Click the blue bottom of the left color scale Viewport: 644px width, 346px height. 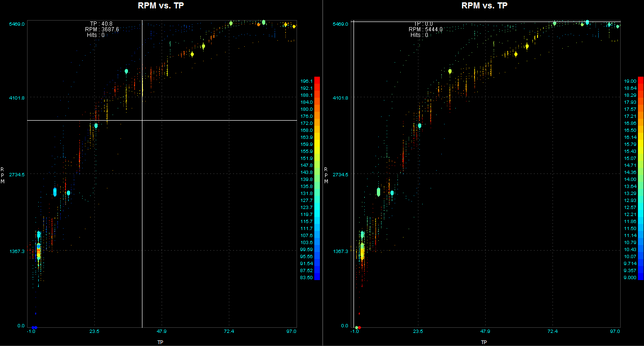pyautogui.click(x=317, y=278)
